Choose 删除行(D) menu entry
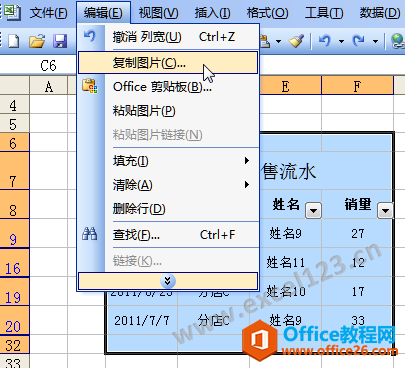The image size is (405, 368). [168, 209]
